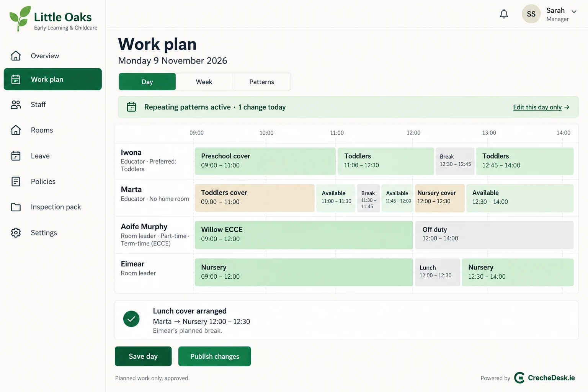Select Marta's Toddlers cover 09:00–11:00 block
588x392 pixels.
pyautogui.click(x=255, y=198)
